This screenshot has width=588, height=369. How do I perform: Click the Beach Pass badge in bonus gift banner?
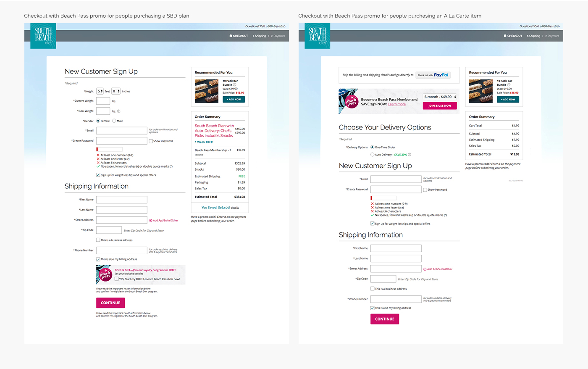105,275
